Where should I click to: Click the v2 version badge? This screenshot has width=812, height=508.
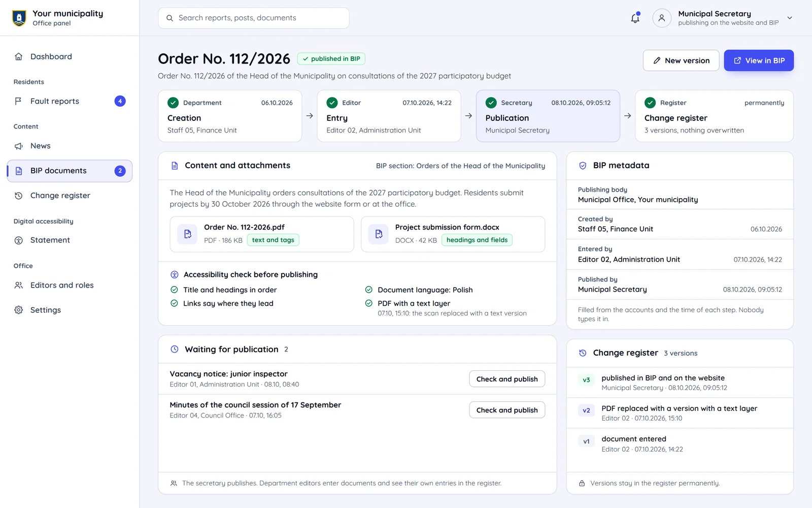point(586,410)
